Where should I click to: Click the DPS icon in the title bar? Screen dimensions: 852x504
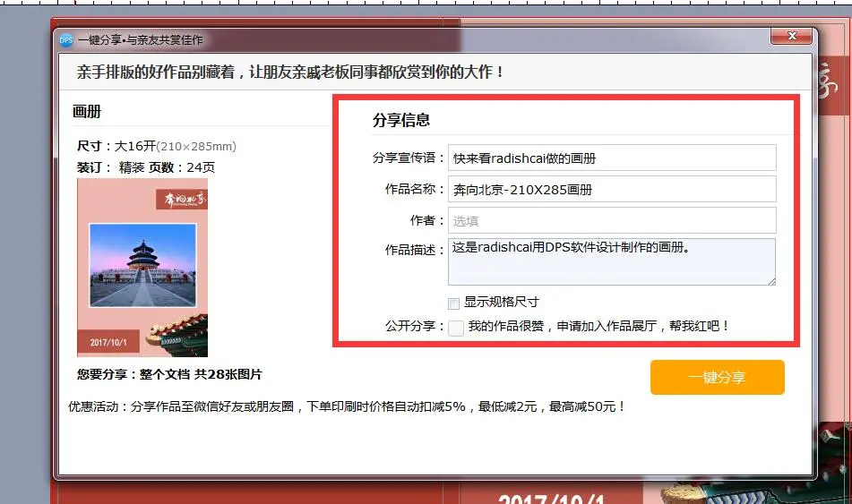pyautogui.click(x=65, y=39)
